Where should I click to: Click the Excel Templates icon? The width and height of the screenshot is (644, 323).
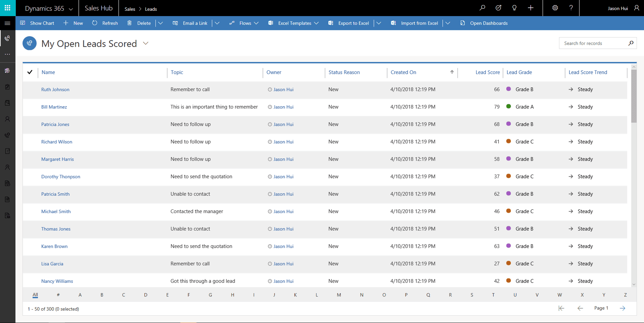(x=271, y=23)
